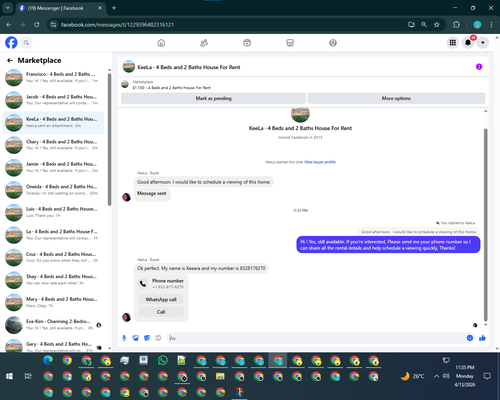Click the chat scroll-down arrow

(486, 325)
